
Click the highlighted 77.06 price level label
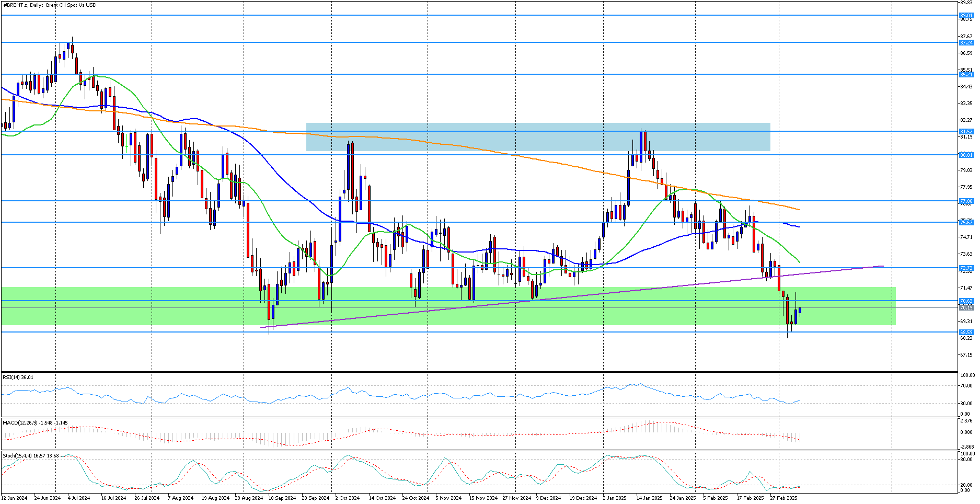click(966, 201)
